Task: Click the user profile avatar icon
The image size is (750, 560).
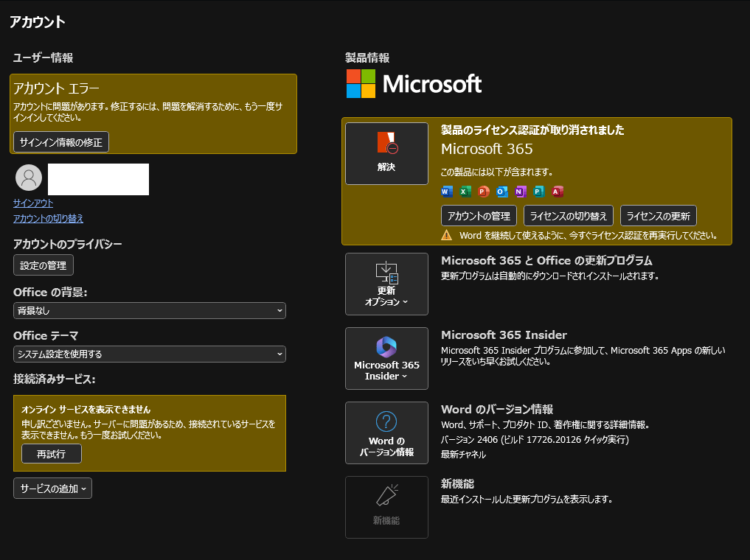Action: coord(29,178)
